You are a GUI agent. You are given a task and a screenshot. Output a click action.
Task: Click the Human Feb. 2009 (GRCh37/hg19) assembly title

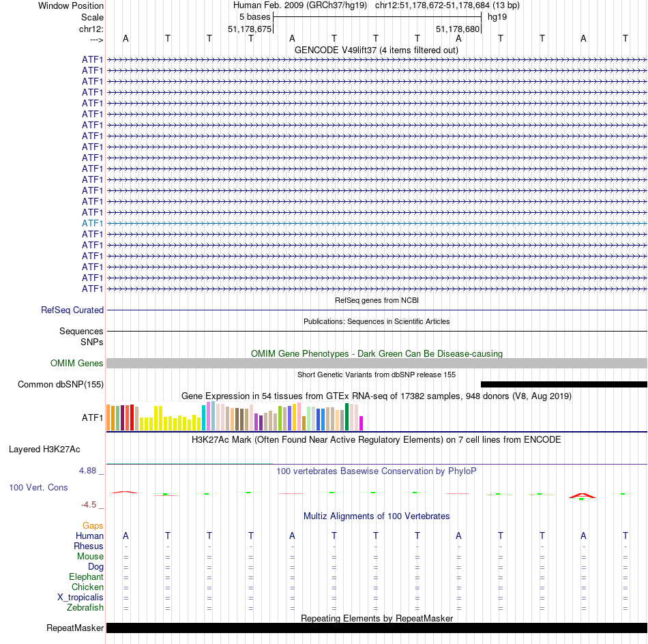point(300,5)
